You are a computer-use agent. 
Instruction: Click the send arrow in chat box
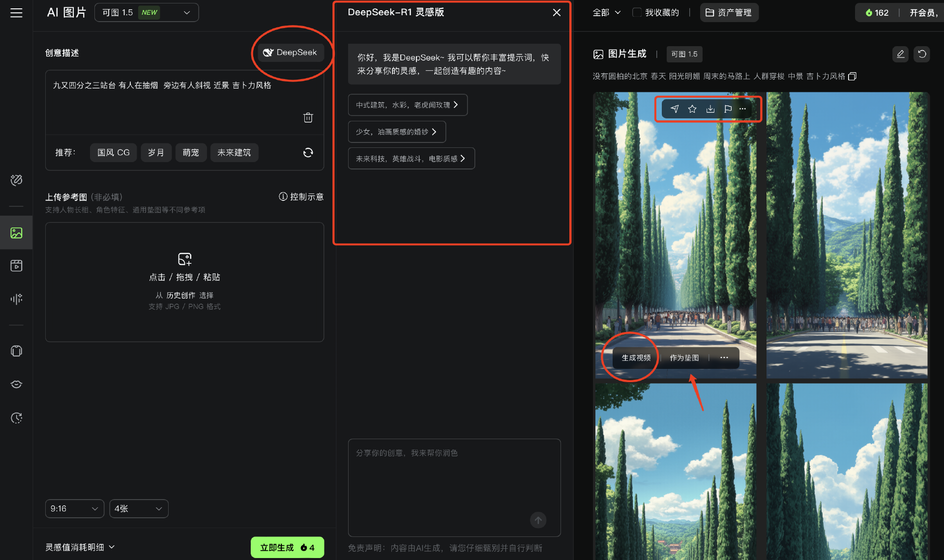[x=538, y=520]
